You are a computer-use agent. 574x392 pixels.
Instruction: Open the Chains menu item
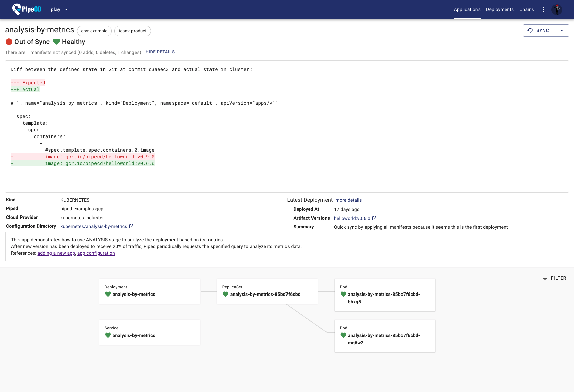[x=526, y=9]
